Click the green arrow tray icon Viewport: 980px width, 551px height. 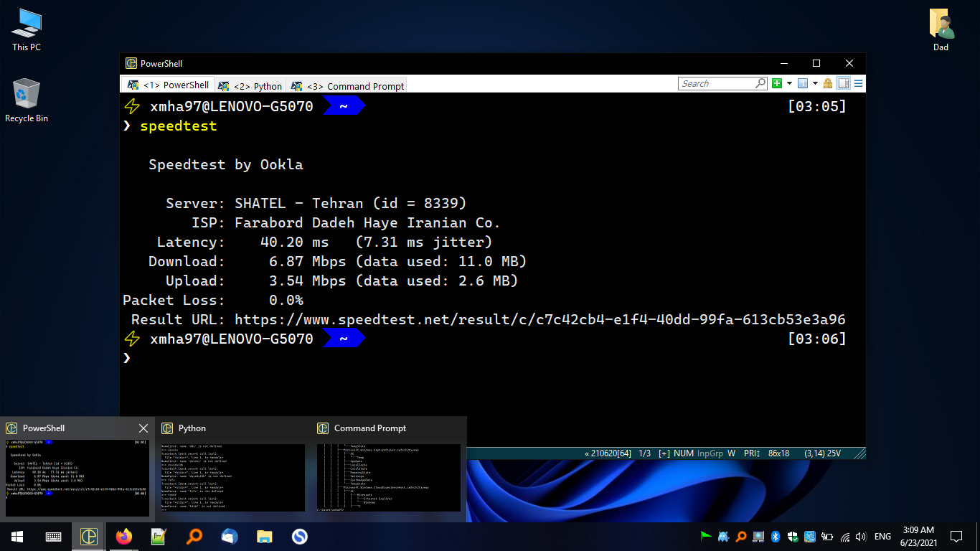706,536
